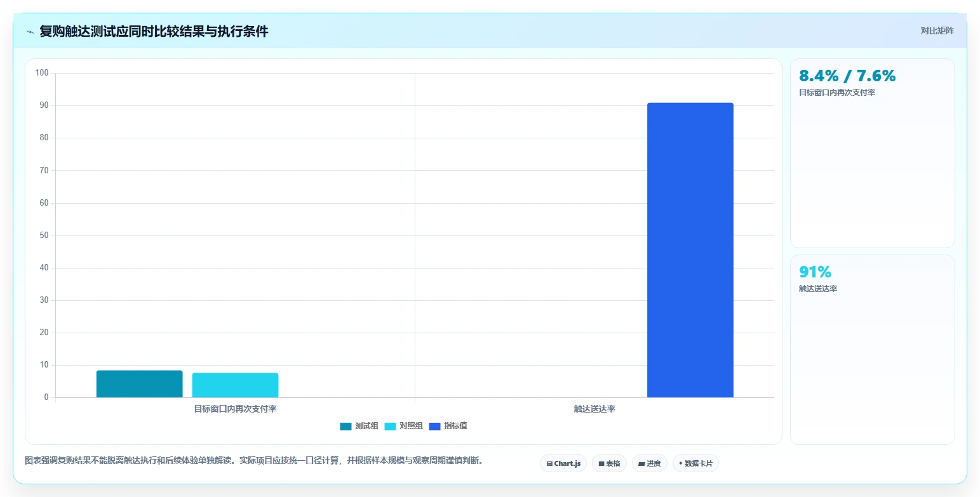Viewport: 980px width, 497px height.
Task: Click the 测试组 teal legend swatch
Action: coord(346,427)
